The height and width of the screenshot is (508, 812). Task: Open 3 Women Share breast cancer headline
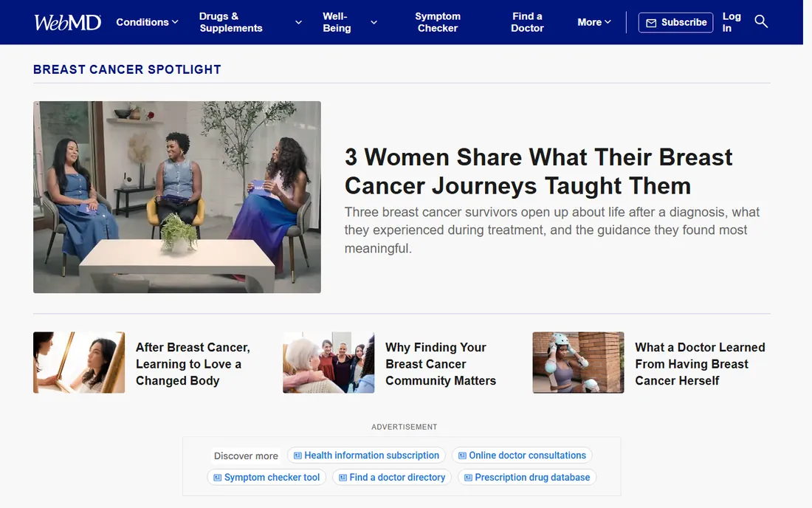pos(539,171)
